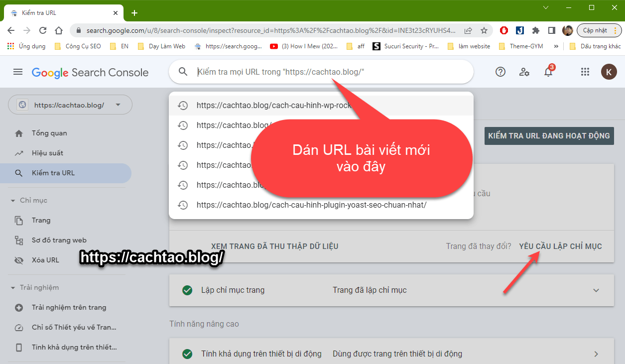Click the Google Search Console logo
This screenshot has width=625, height=364.
tap(90, 73)
